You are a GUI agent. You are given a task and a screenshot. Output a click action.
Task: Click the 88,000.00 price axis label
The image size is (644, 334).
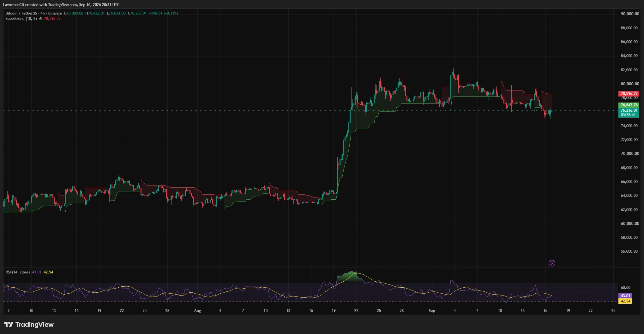click(x=629, y=28)
